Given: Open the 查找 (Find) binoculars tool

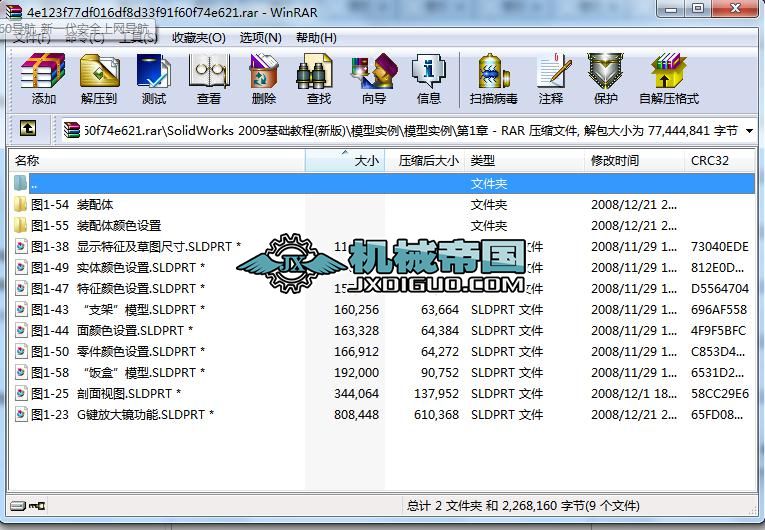Looking at the screenshot, I should pyautogui.click(x=319, y=78).
